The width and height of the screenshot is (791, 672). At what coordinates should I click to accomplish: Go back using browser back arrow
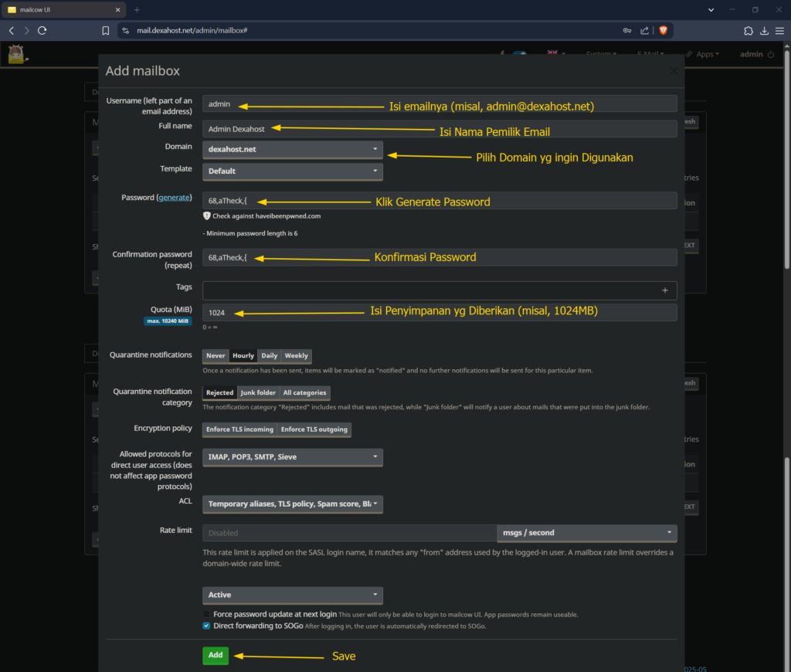(11, 31)
